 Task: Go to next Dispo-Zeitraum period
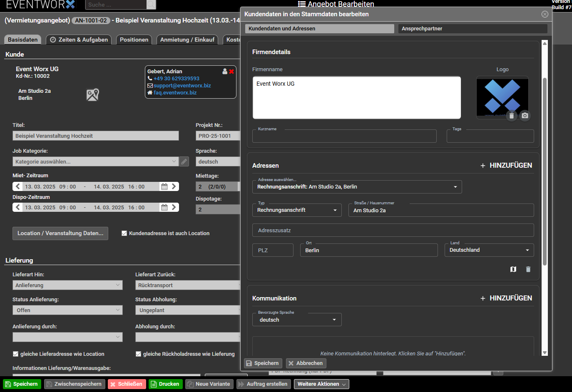174,207
